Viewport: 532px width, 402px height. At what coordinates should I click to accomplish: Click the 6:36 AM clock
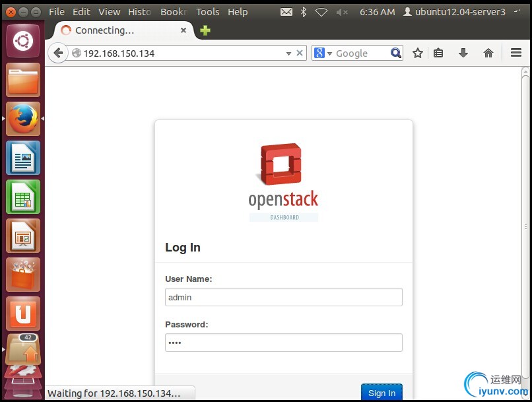coord(378,13)
